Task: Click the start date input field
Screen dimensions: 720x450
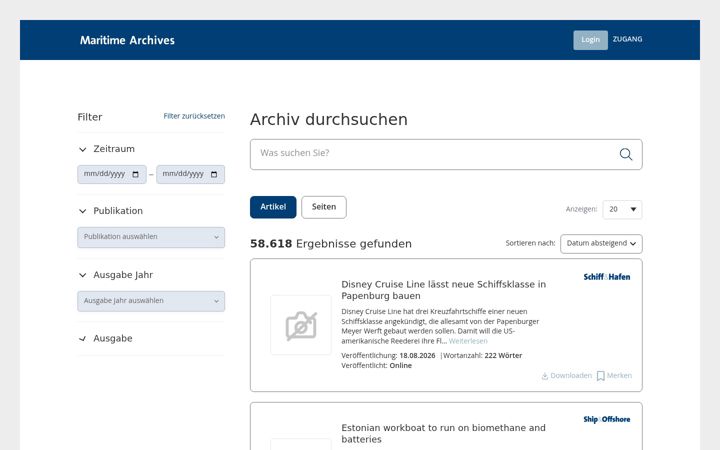Action: coord(112,174)
